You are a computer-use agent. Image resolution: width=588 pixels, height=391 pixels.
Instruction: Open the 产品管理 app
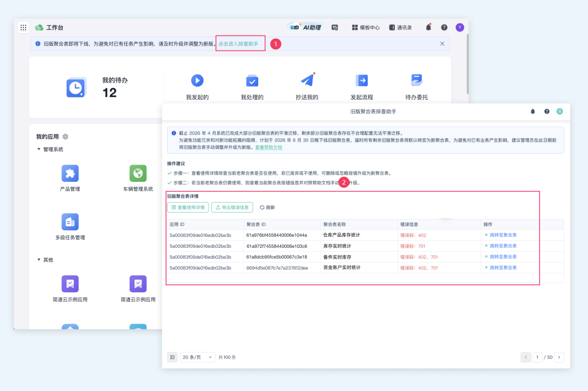point(70,173)
